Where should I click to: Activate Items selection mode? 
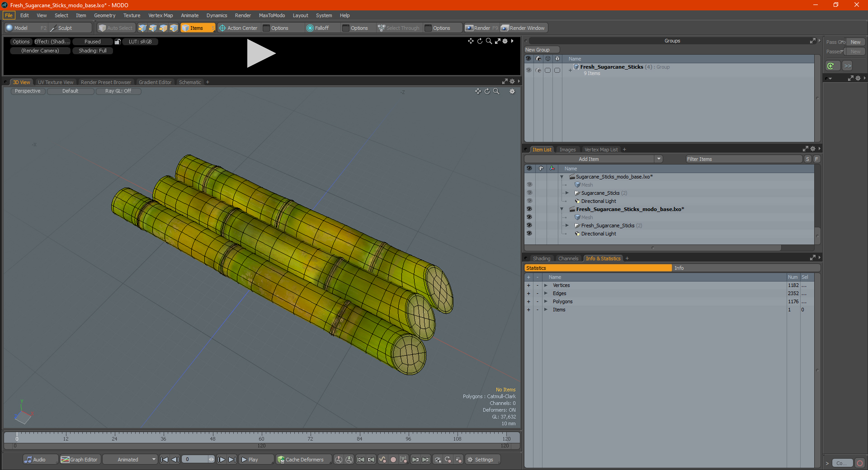(x=198, y=28)
